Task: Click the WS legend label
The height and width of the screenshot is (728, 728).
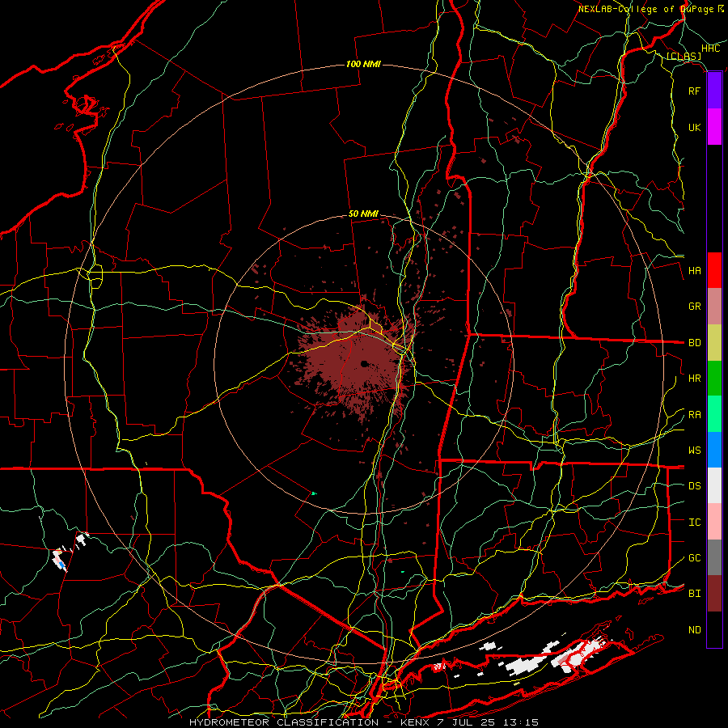Action: tap(694, 451)
